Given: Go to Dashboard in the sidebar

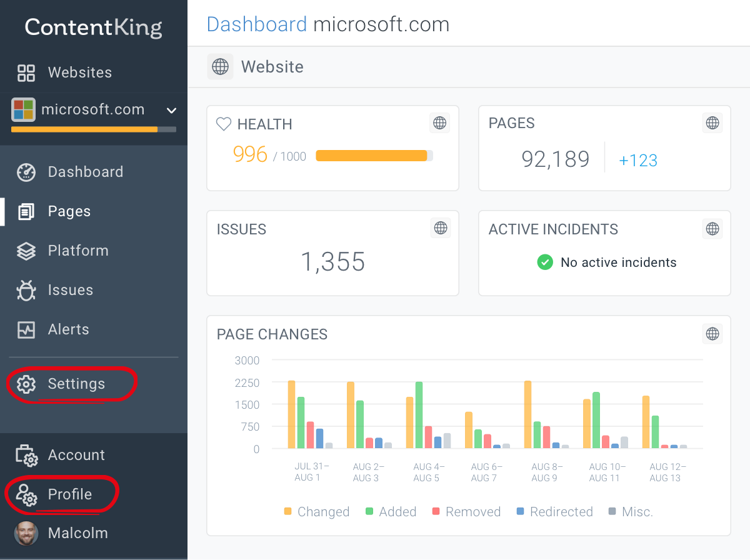Looking at the screenshot, I should [x=86, y=172].
